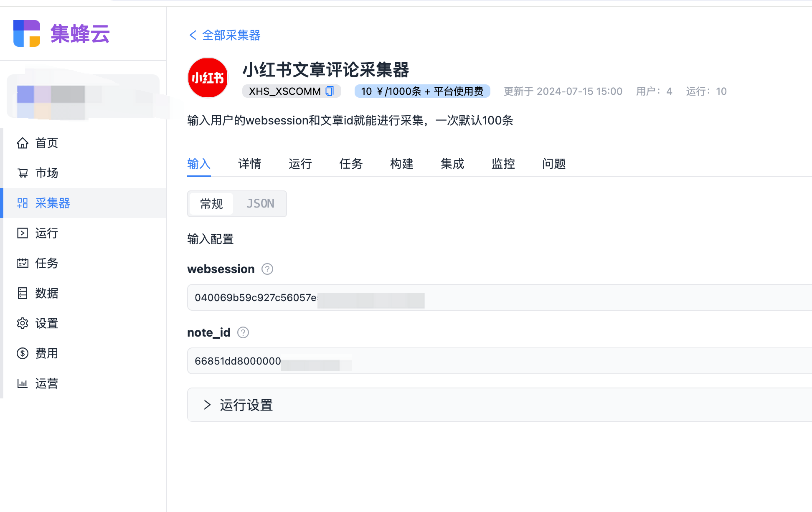
Task: Switch to the 输入 tab
Action: click(199, 164)
